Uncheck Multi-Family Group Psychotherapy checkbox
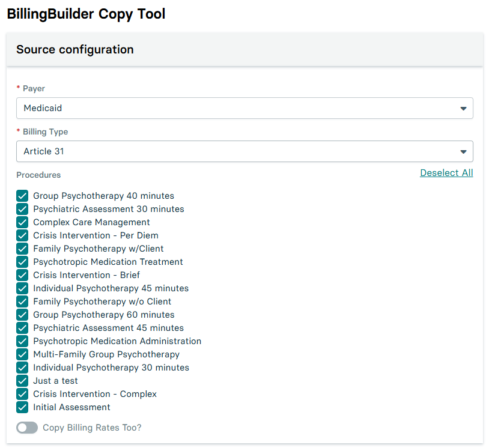The width and height of the screenshot is (489, 448). tap(22, 354)
